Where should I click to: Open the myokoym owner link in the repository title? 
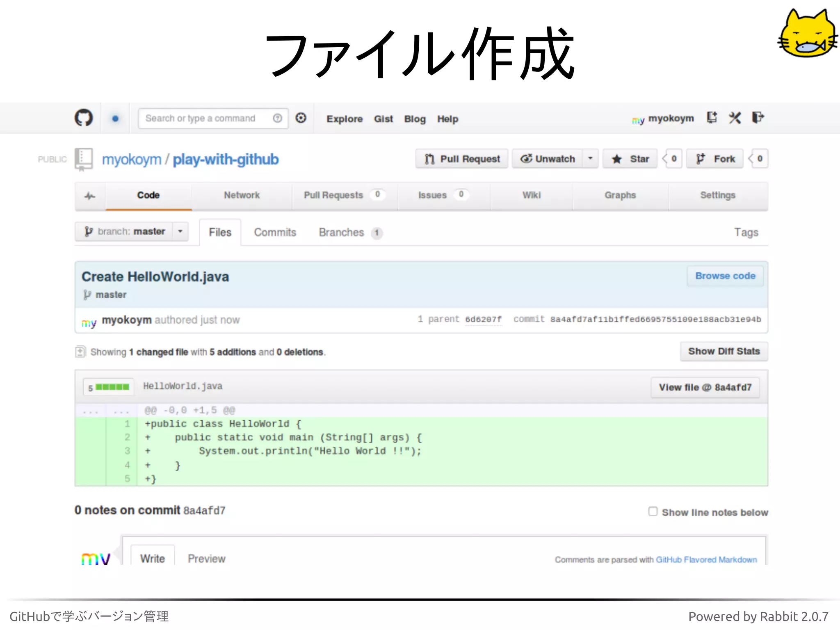[x=132, y=160]
